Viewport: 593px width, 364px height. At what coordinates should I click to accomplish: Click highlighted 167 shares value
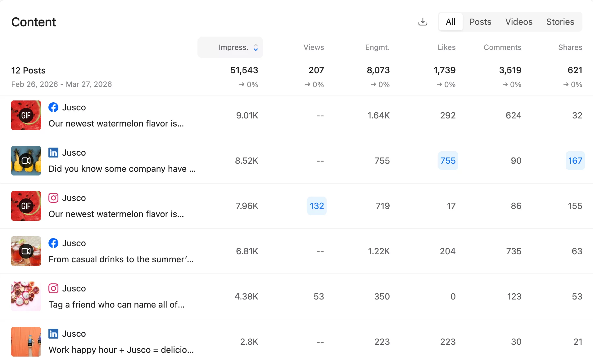coord(575,161)
